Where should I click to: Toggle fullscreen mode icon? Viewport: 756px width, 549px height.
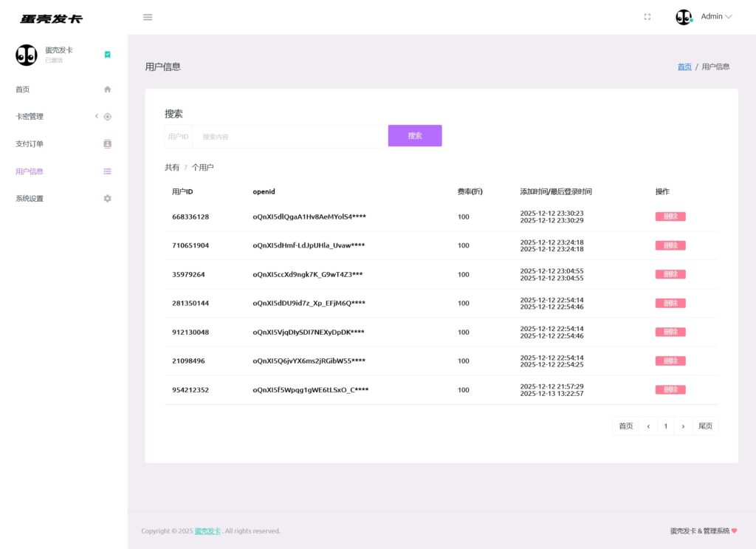point(647,17)
